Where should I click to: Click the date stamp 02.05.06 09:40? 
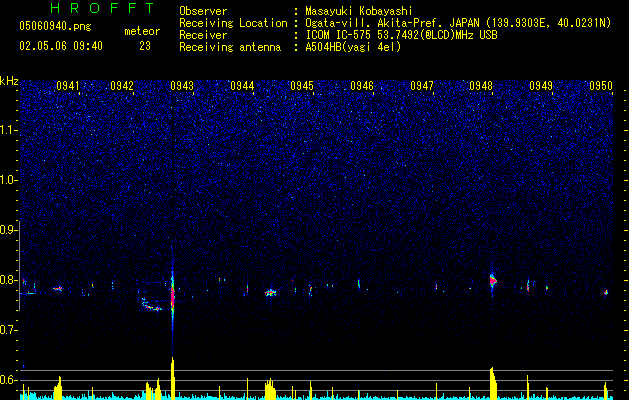[x=61, y=46]
